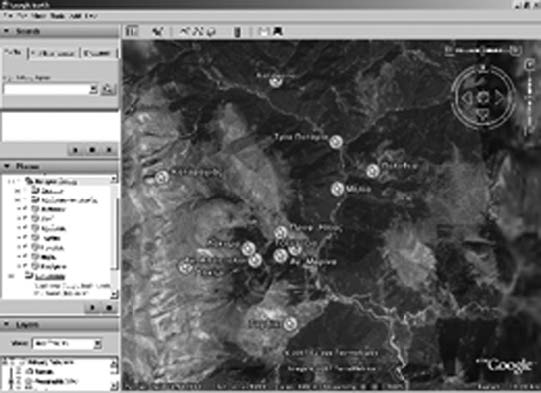Viewport: 541px width, 393px height.
Task: Open the File menu
Action: point(9,16)
